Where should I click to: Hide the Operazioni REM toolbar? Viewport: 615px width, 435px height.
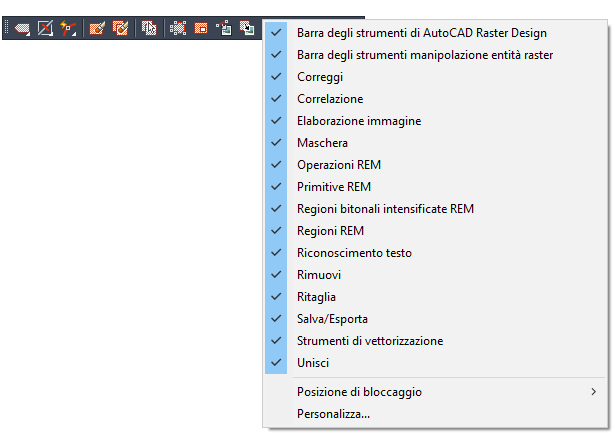point(435,165)
